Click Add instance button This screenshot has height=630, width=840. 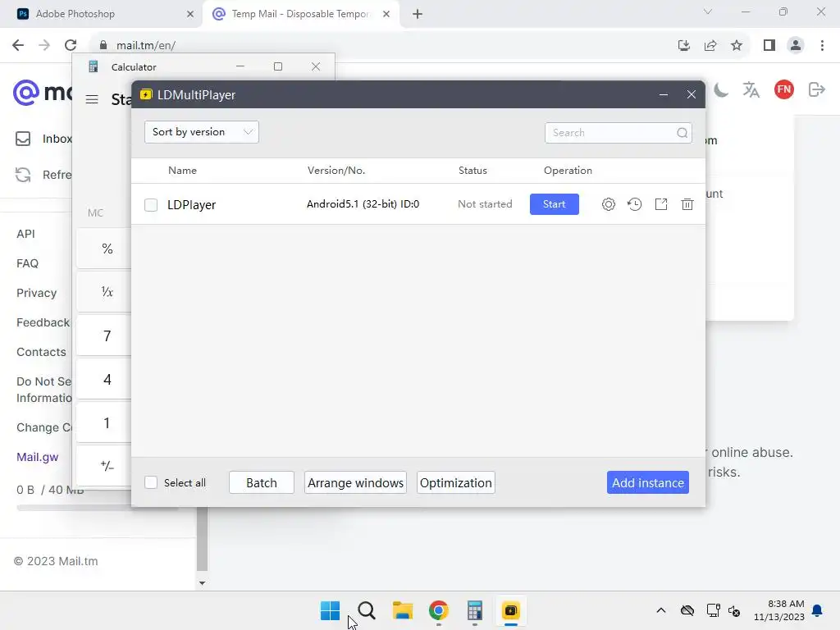pyautogui.click(x=648, y=482)
